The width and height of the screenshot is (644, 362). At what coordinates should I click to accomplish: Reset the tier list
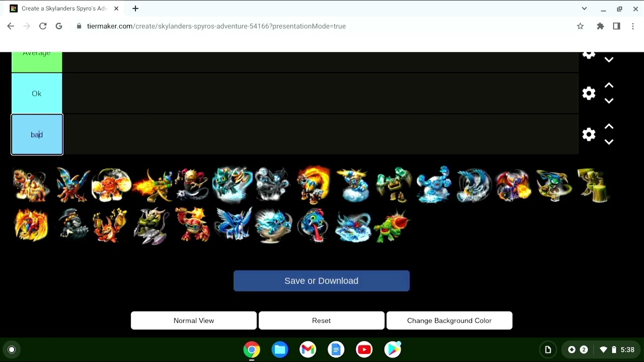(x=321, y=320)
